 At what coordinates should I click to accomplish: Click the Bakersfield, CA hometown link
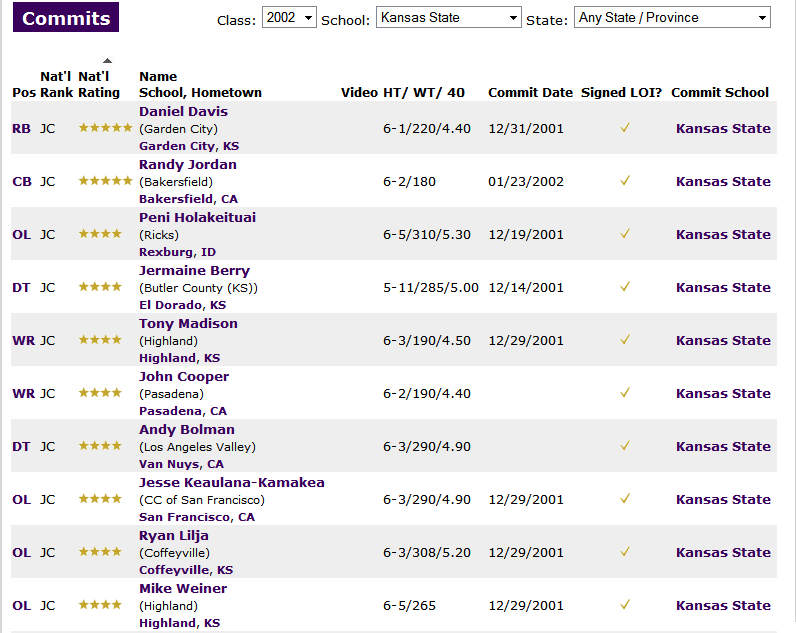(x=188, y=199)
